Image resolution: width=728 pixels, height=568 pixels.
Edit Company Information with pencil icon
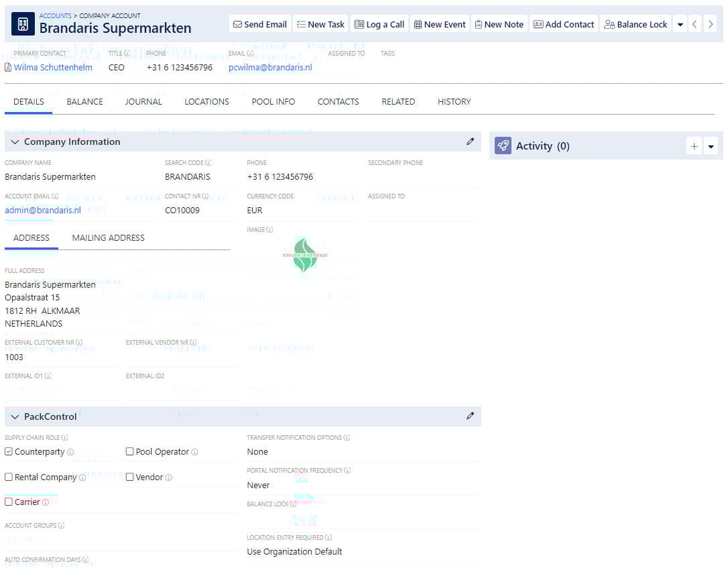click(470, 141)
